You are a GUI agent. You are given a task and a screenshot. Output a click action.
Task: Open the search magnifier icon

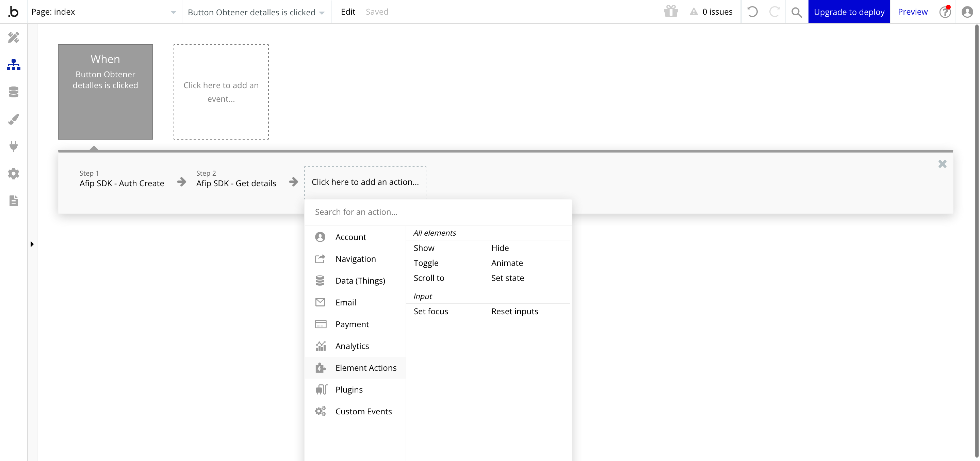pyautogui.click(x=796, y=12)
